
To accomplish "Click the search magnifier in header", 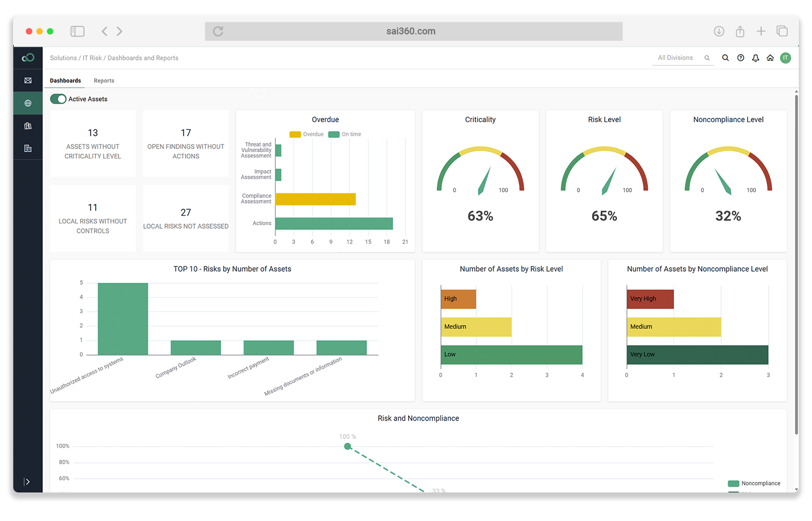I will coord(725,58).
